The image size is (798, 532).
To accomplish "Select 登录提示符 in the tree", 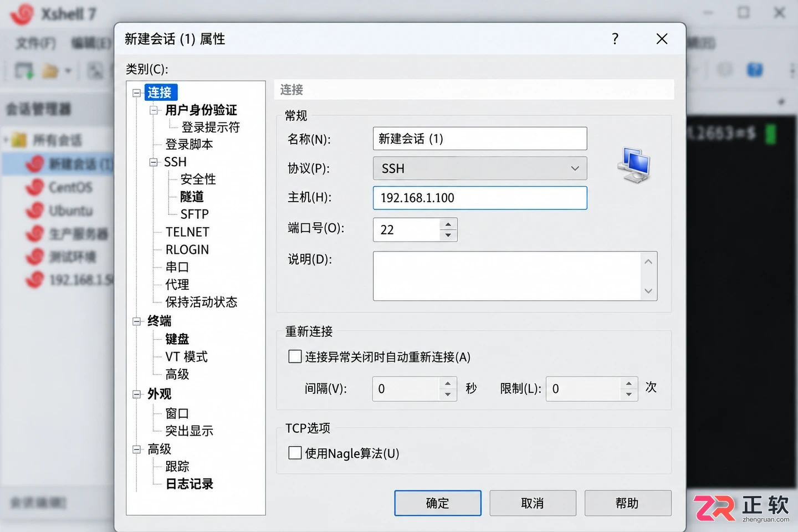I will [211, 127].
